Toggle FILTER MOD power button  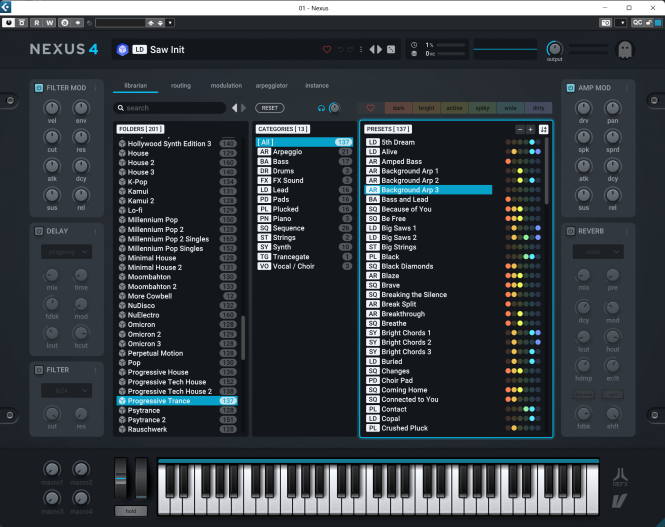tap(39, 88)
